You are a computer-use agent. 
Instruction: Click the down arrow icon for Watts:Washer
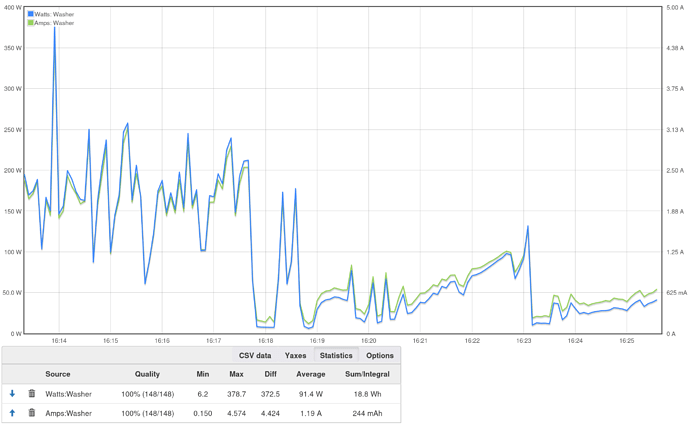coord(12,394)
